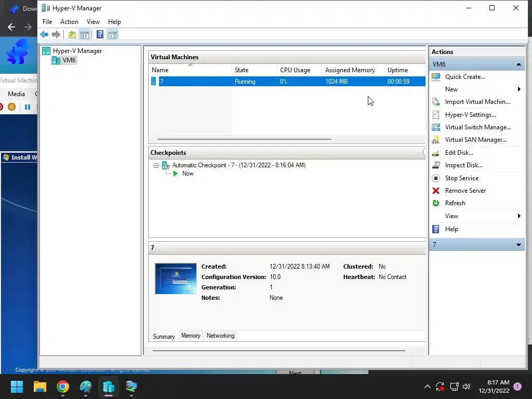Click the Assigned Memory column header
Image resolution: width=532 pixels, height=399 pixels.
coord(353,70)
